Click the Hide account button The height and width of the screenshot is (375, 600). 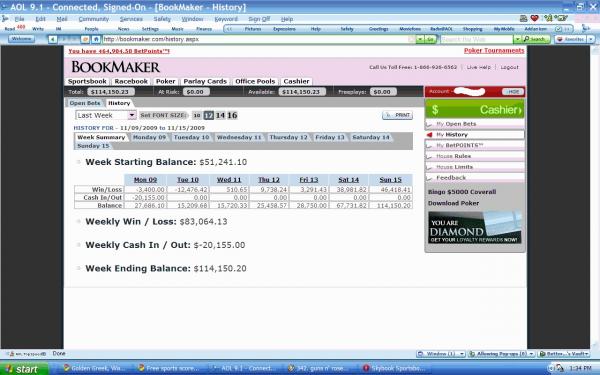tap(513, 91)
